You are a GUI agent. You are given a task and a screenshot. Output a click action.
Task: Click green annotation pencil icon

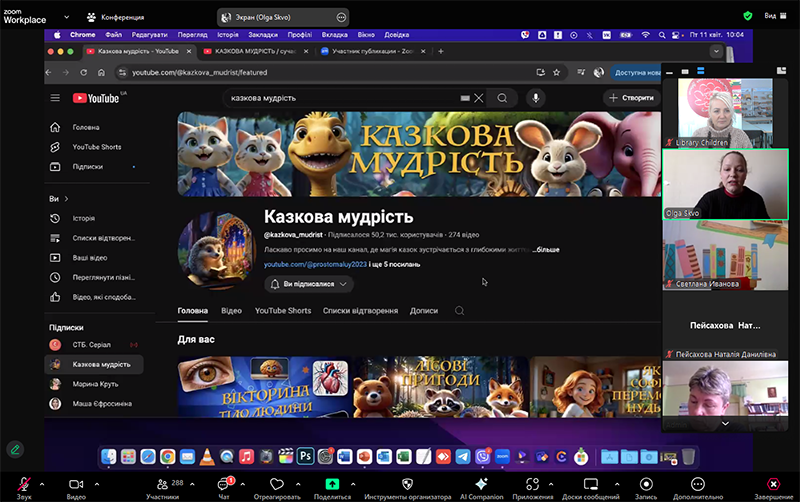coord(15,449)
